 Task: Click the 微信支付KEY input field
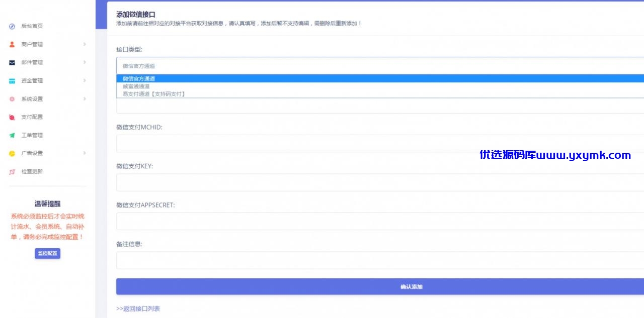380,182
